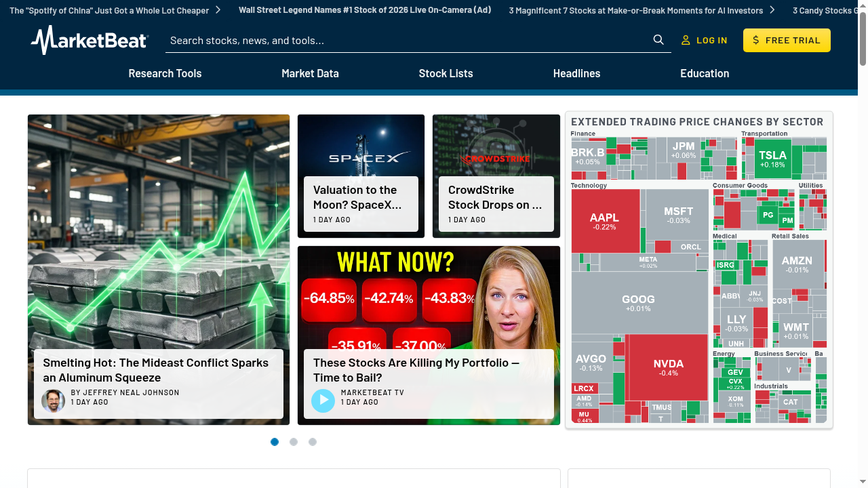Select the second carousel dot
Viewport: 868px width, 488px height.
click(x=294, y=442)
